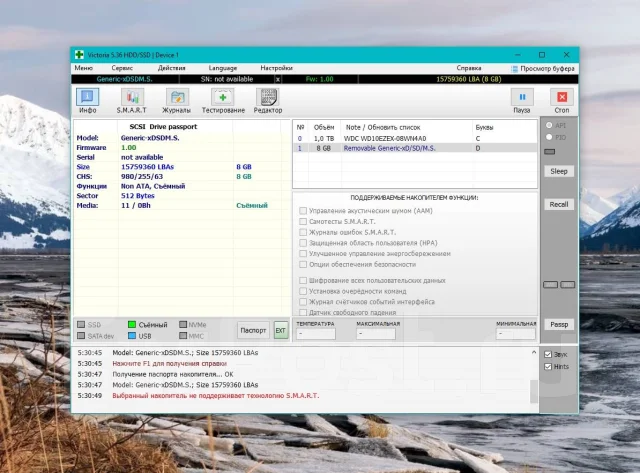This screenshot has height=473, width=640.
Task: Click the NVMe indicator box
Action: 183,324
